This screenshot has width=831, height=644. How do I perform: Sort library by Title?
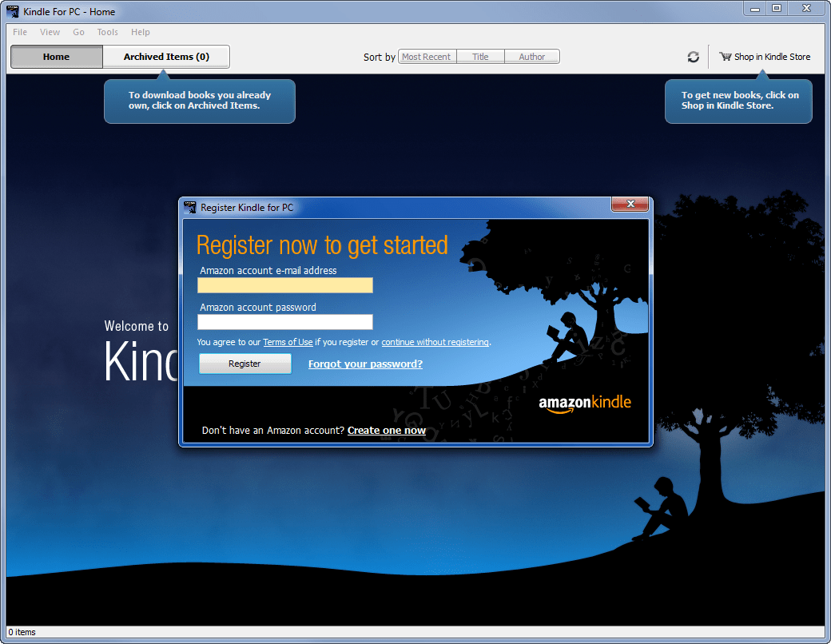480,56
